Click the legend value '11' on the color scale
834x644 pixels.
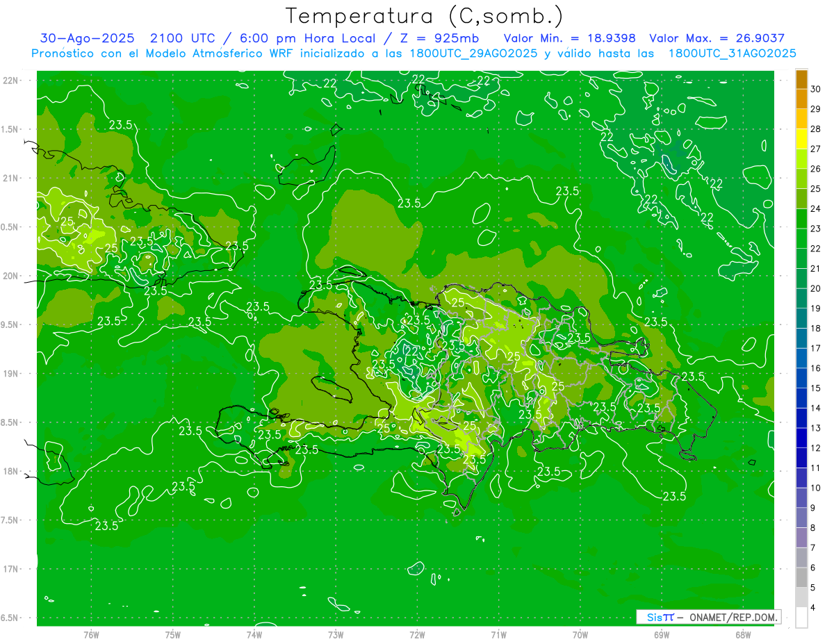click(x=816, y=468)
